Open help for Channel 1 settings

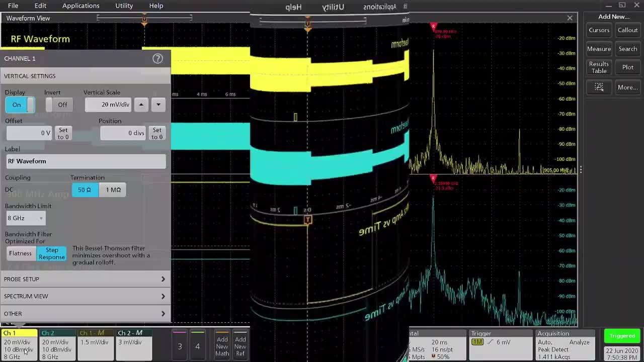click(x=157, y=58)
